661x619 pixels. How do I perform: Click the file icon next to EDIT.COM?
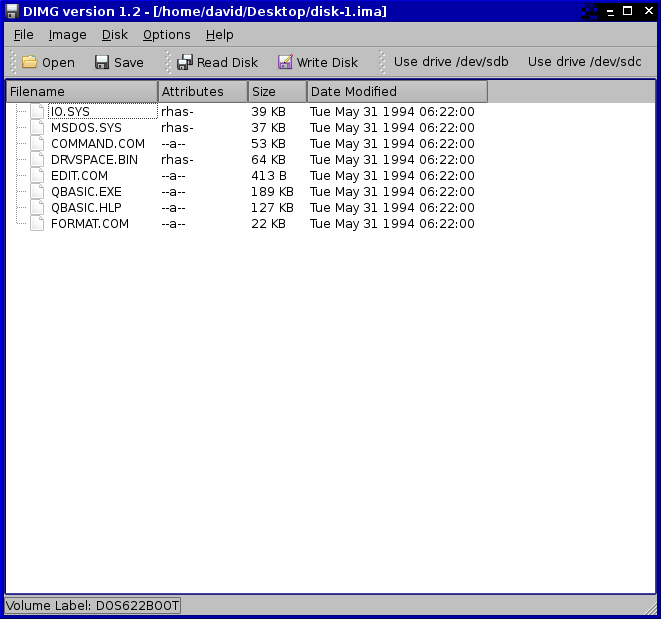[x=37, y=175]
